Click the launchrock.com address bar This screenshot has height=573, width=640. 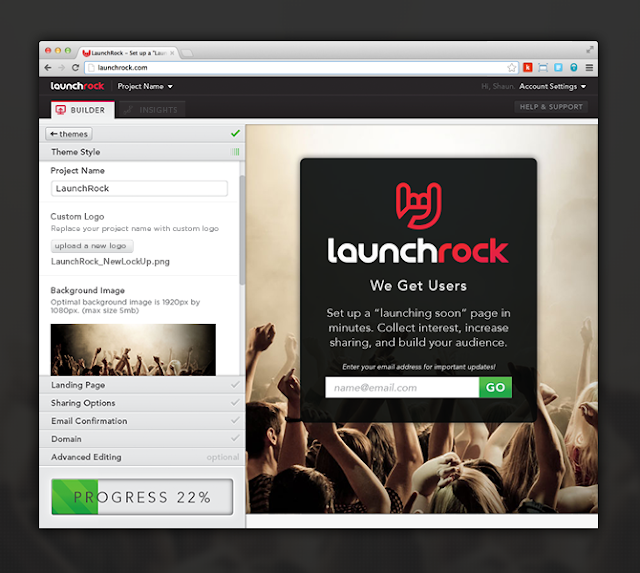click(301, 68)
